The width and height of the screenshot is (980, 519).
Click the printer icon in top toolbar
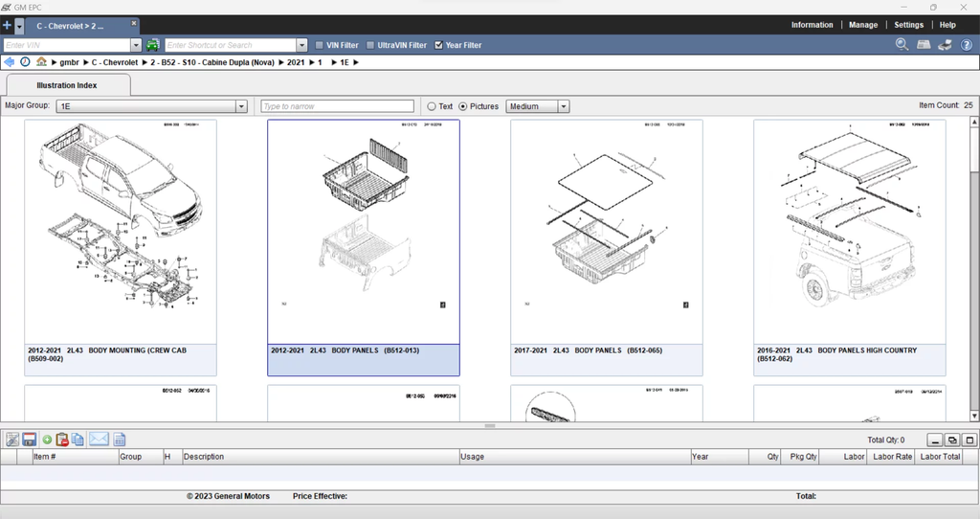pyautogui.click(x=945, y=45)
